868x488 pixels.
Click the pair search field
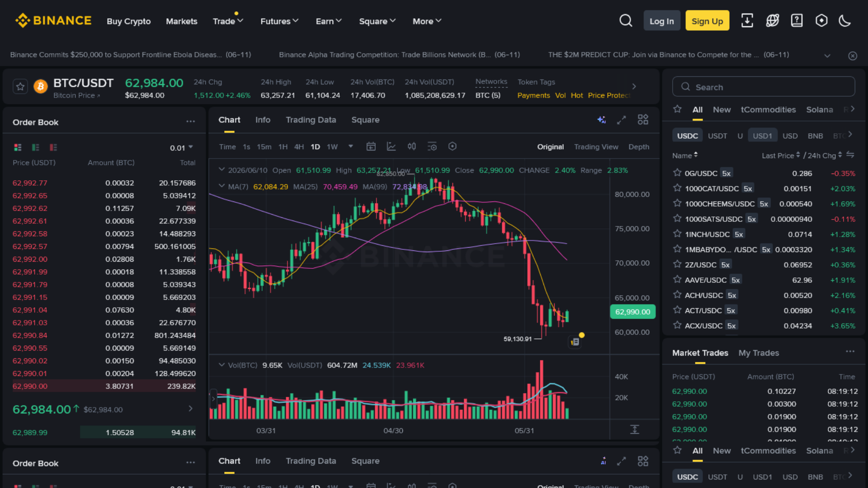[x=764, y=87]
